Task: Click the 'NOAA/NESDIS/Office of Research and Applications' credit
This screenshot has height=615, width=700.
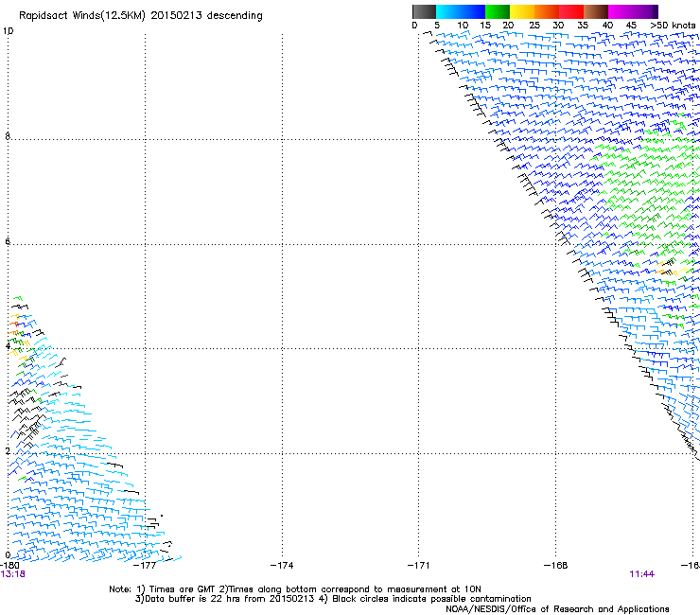Action: click(x=557, y=609)
